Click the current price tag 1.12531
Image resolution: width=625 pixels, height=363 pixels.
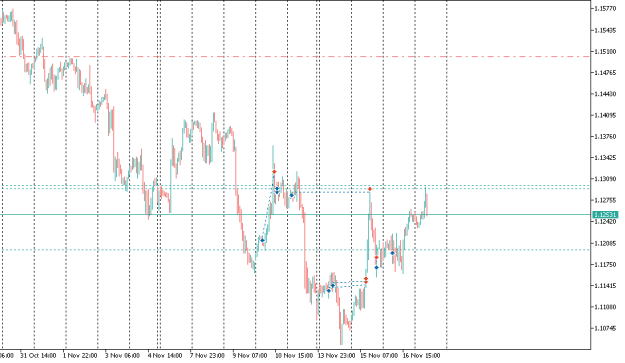tap(605, 215)
